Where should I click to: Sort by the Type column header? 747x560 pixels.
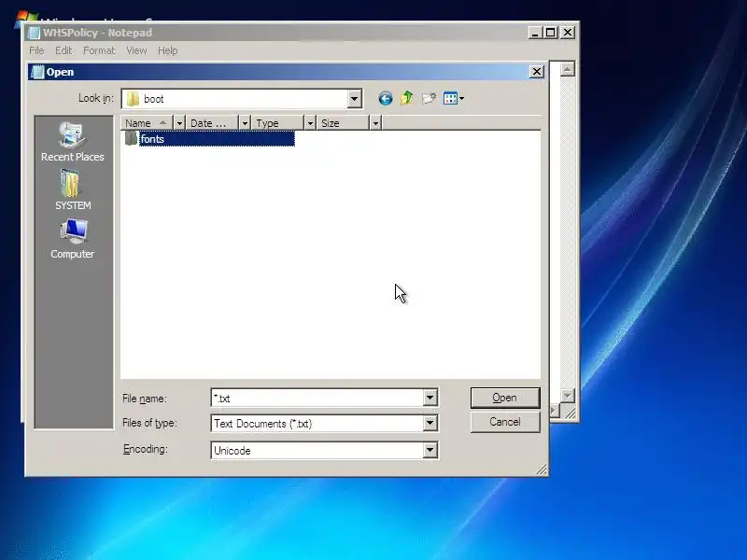pos(277,123)
